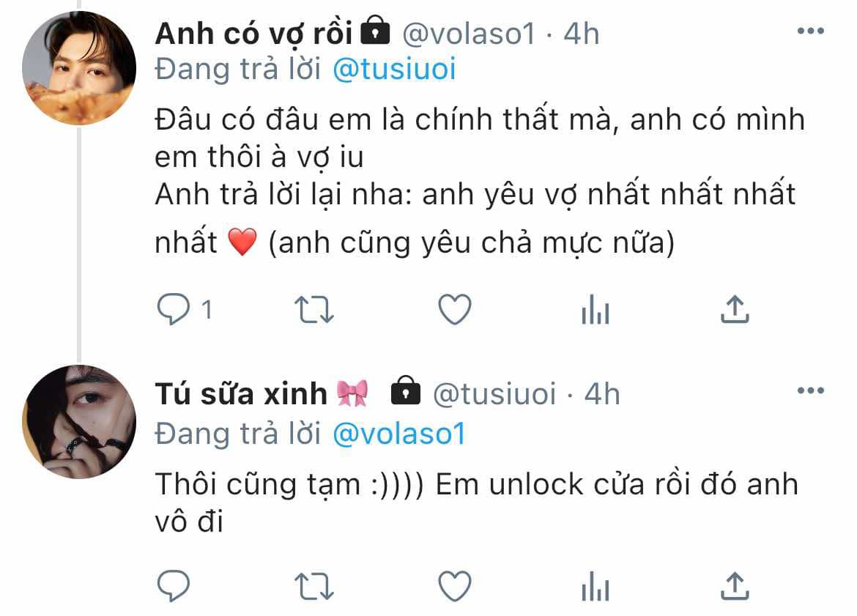The width and height of the screenshot is (857, 616).
Task: Open the @volaso1 mention link in second tweet
Action: [399, 434]
